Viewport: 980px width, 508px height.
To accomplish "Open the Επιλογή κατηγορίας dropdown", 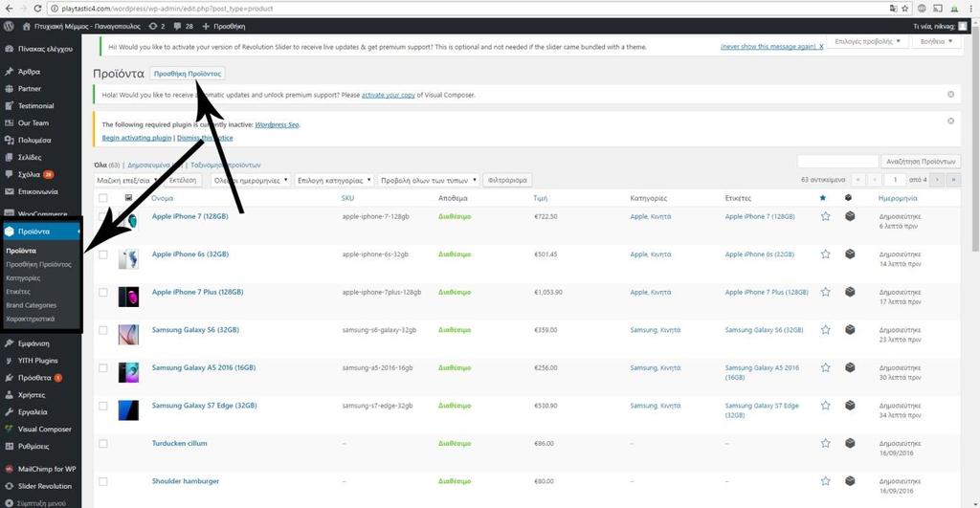I will pos(334,180).
